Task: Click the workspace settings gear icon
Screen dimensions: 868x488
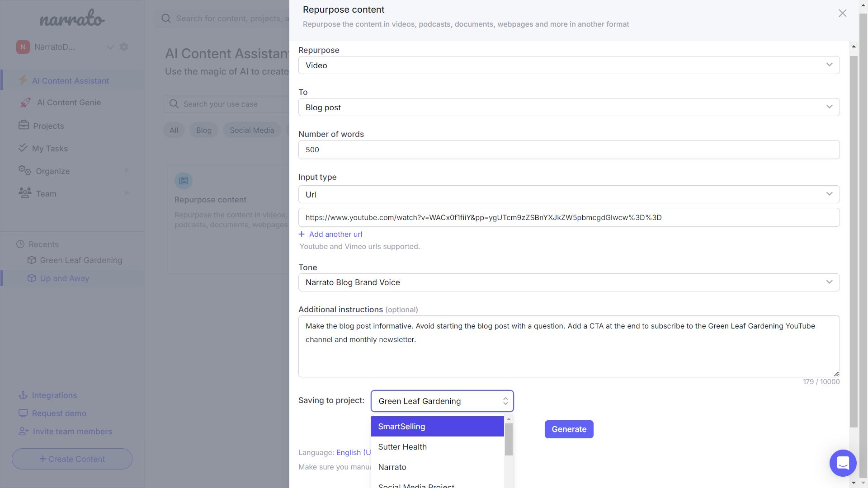Action: pos(124,47)
